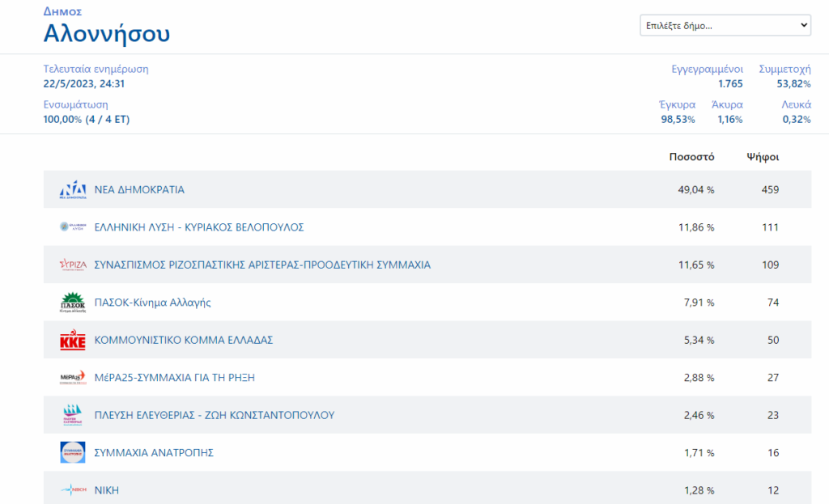The image size is (829, 504).
Task: Click the red ΚΚΕ party logo
Action: [72, 341]
